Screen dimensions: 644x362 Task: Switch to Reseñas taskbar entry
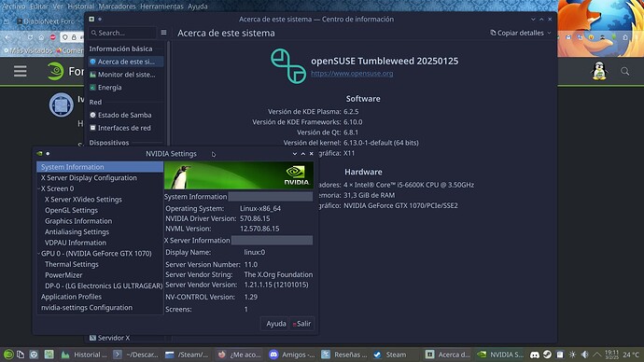pos(343,355)
